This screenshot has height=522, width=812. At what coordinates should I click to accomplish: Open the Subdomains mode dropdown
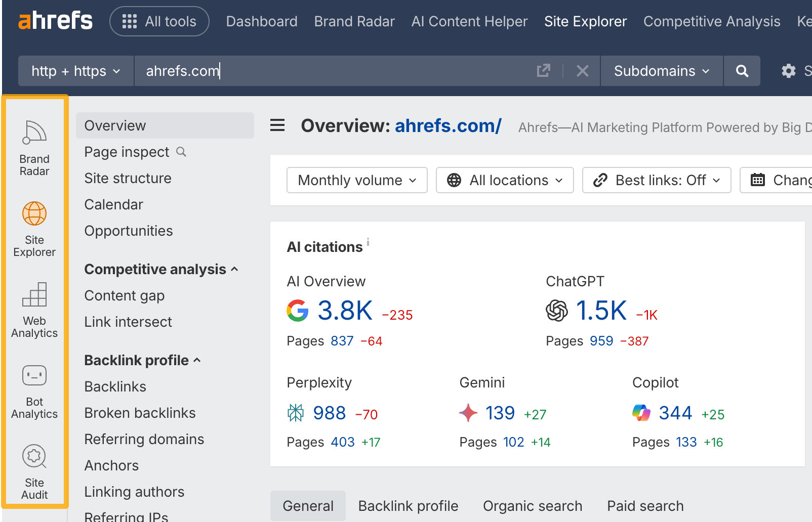tap(661, 71)
